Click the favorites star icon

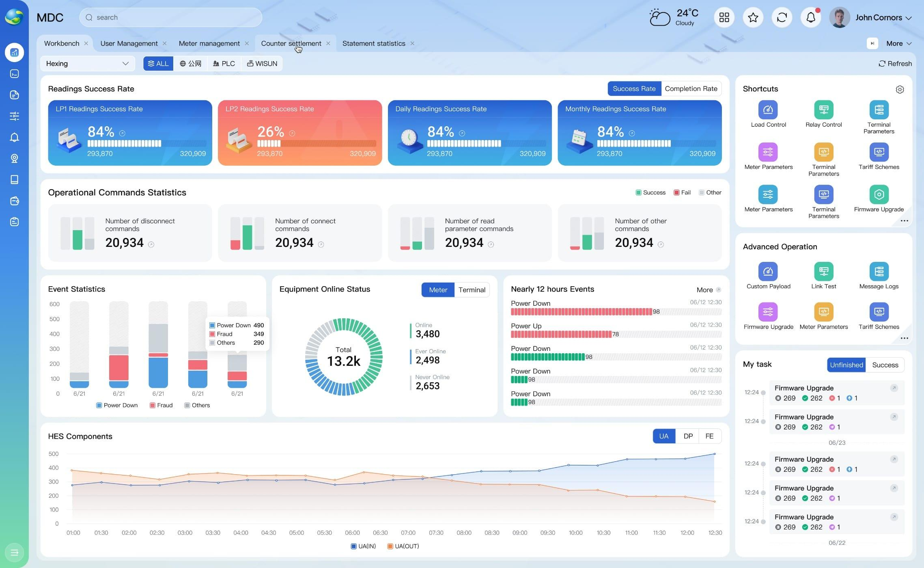pyautogui.click(x=753, y=17)
